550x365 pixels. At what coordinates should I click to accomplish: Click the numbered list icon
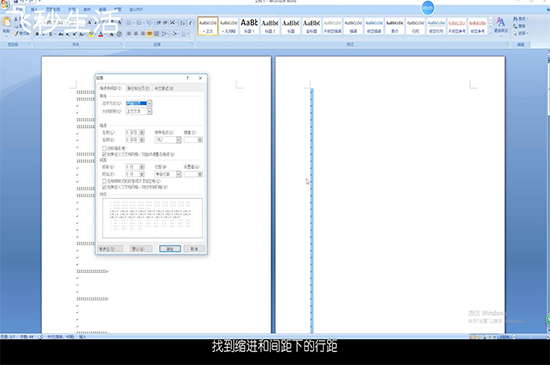[x=140, y=23]
